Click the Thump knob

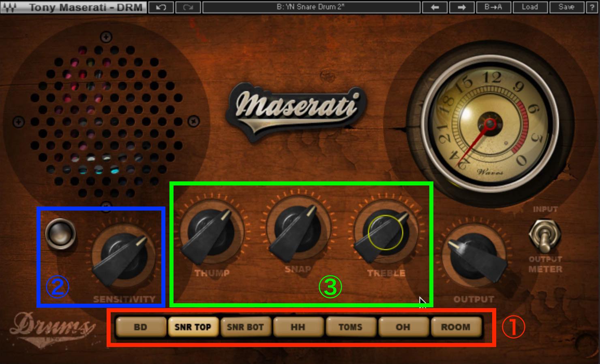[212, 232]
